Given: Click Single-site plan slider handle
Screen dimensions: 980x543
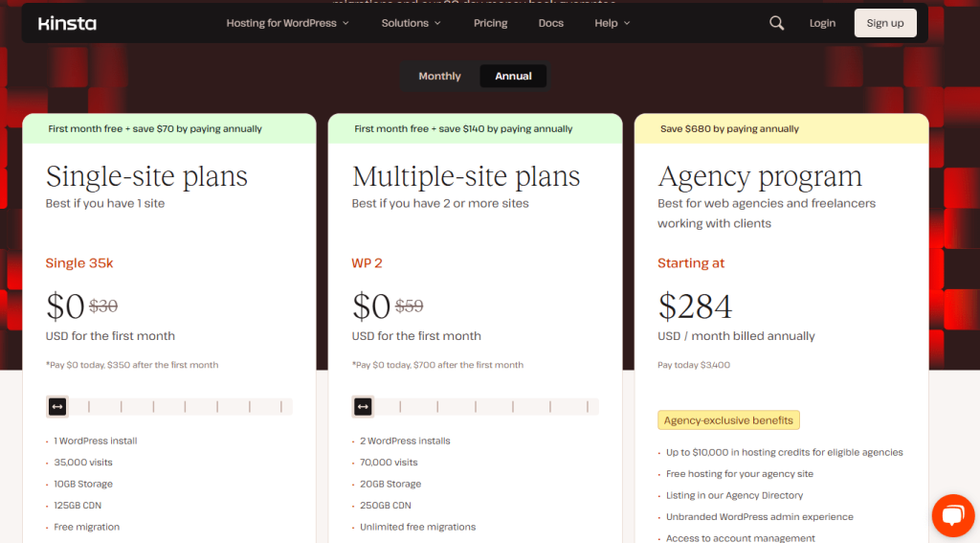Looking at the screenshot, I should pyautogui.click(x=57, y=407).
